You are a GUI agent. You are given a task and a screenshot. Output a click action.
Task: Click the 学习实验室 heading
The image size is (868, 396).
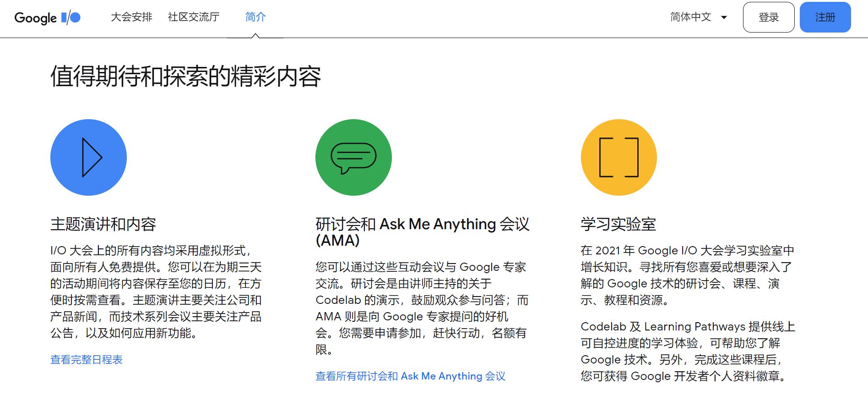tap(618, 224)
